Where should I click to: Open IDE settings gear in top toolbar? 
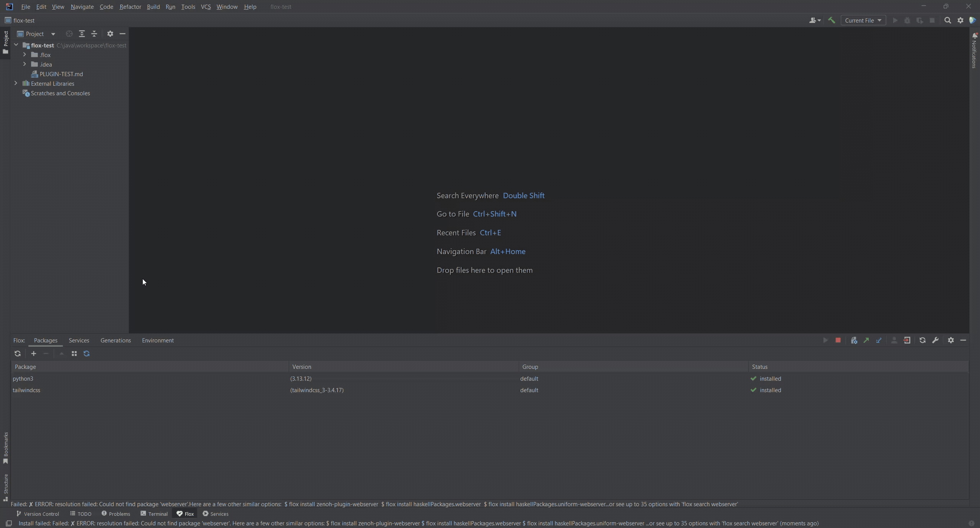960,20
